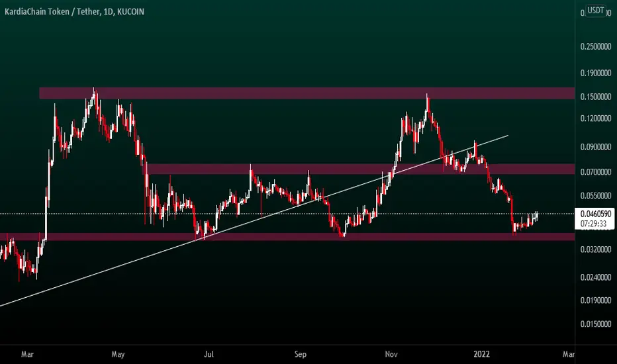This screenshot has width=617, height=364.
Task: Click the 0.0900000 price axis label
Action: pos(595,147)
